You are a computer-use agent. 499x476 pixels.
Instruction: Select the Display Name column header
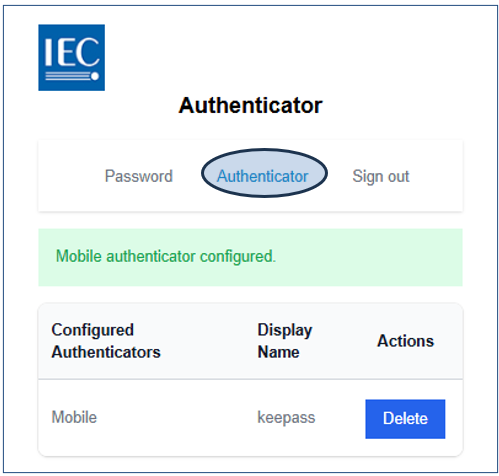pyautogui.click(x=285, y=341)
